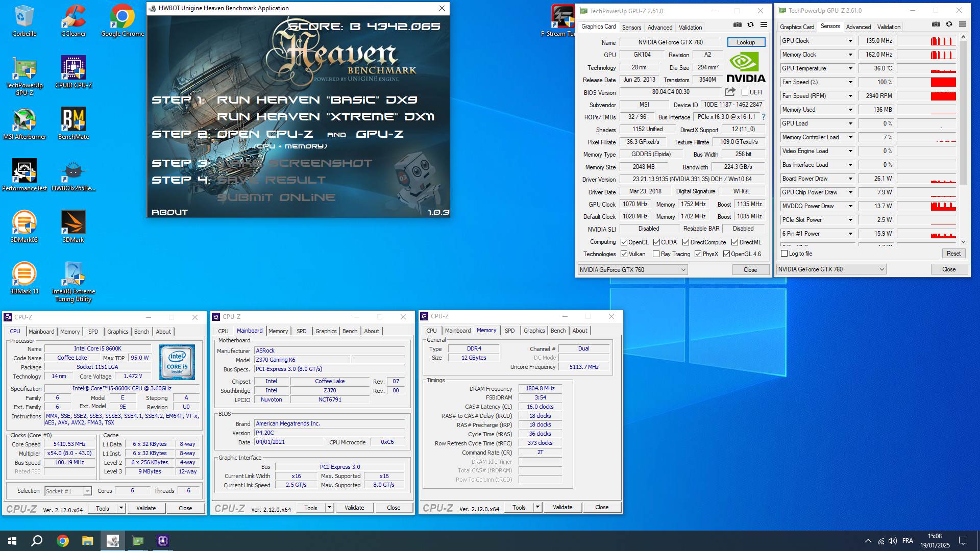
Task: Click the CPU-Z taskbar icon
Action: tap(163, 541)
